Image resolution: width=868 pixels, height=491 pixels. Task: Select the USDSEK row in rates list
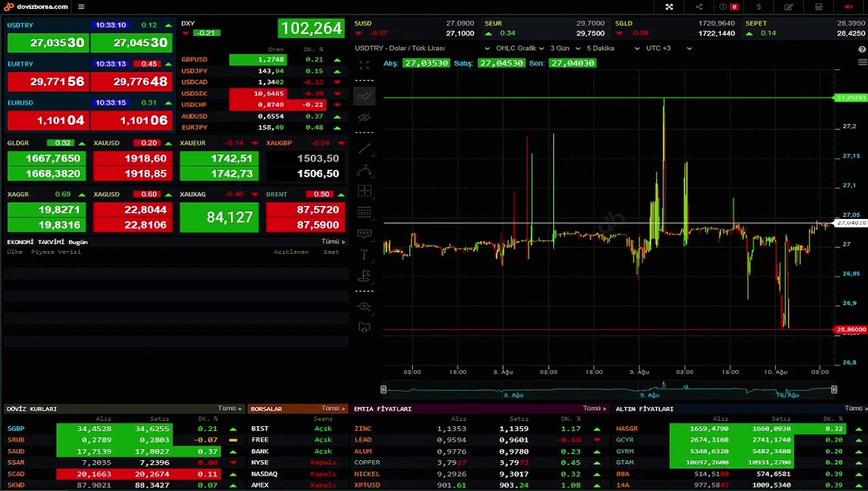click(x=262, y=93)
